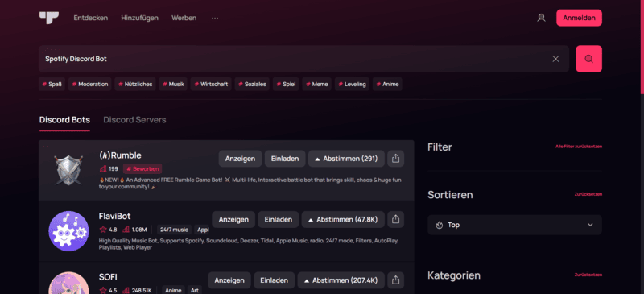Viewport: 644px width, 294px height.
Task: Open the Hinzufügen menu
Action: pyautogui.click(x=139, y=18)
